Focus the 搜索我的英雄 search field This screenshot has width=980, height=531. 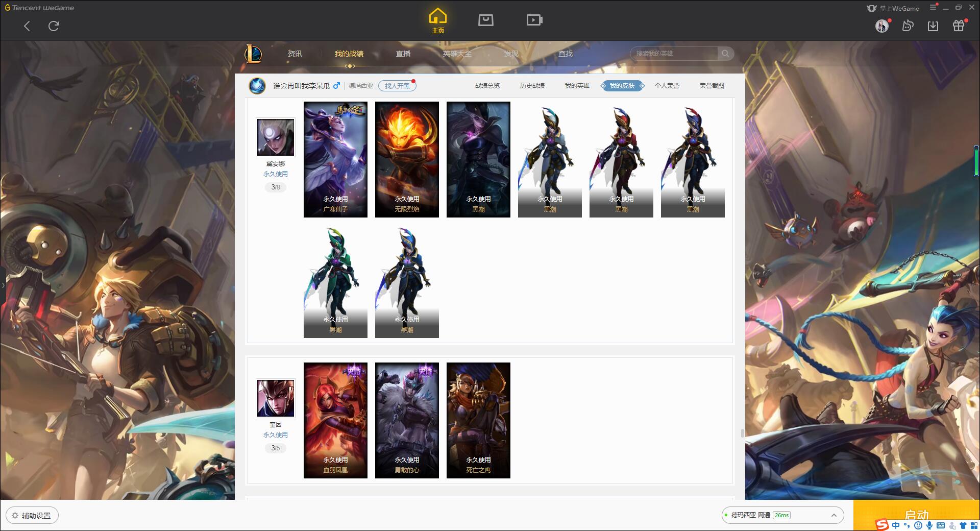click(674, 54)
